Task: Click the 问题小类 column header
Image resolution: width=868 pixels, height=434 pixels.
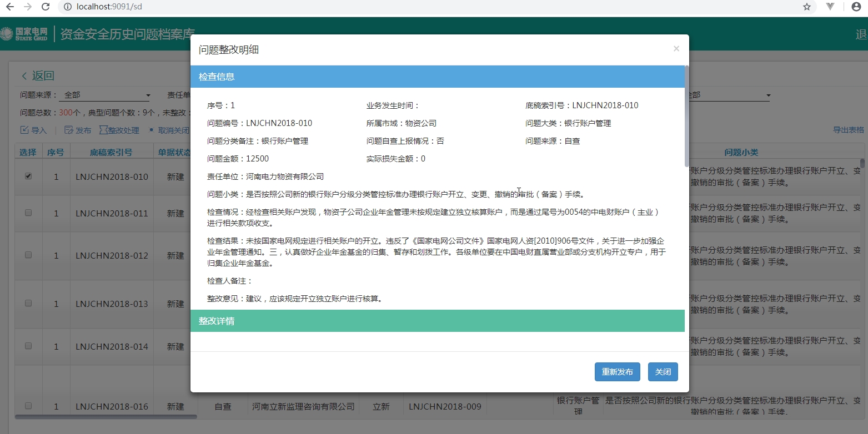Action: 741,152
